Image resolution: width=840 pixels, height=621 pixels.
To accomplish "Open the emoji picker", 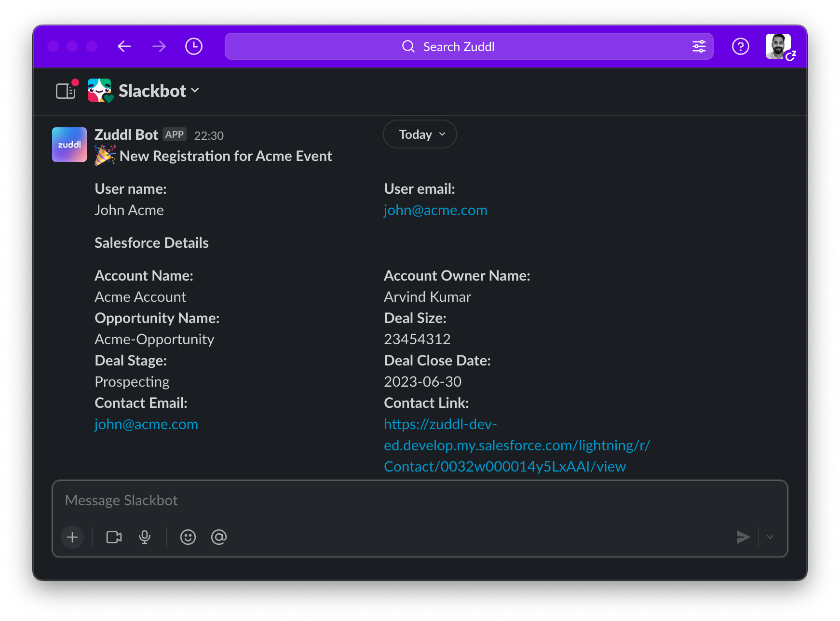I will point(188,537).
